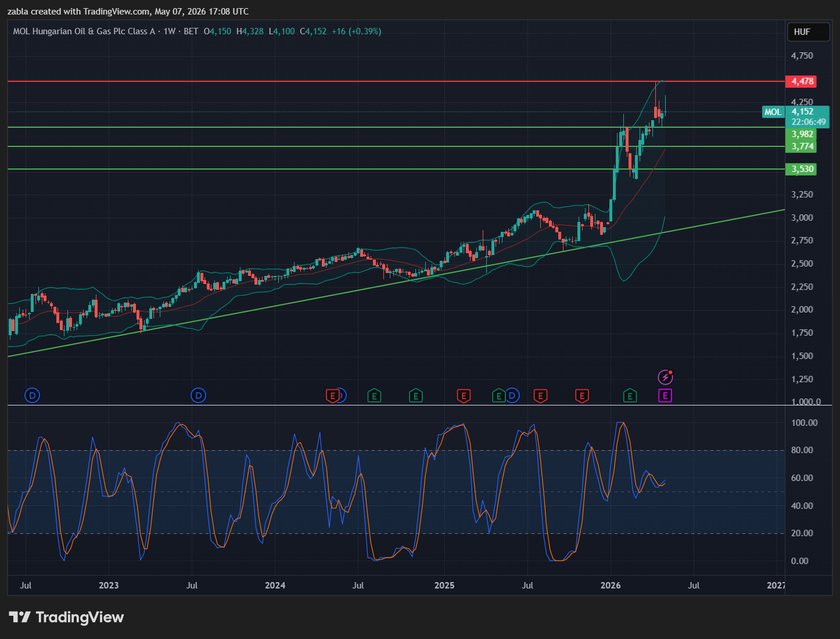Viewport: 840px width, 639px height.
Task: Click the green 3,530 support level label
Action: pyautogui.click(x=801, y=169)
